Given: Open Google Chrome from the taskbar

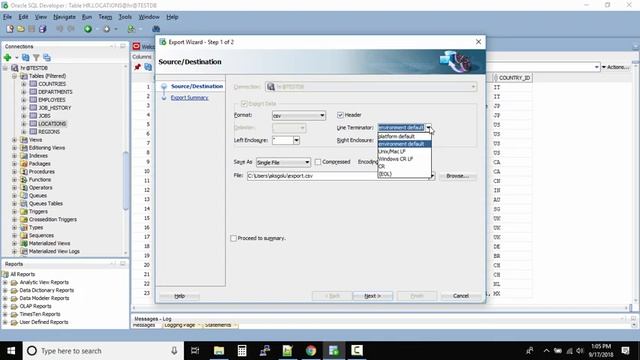Looking at the screenshot, I should [311, 350].
